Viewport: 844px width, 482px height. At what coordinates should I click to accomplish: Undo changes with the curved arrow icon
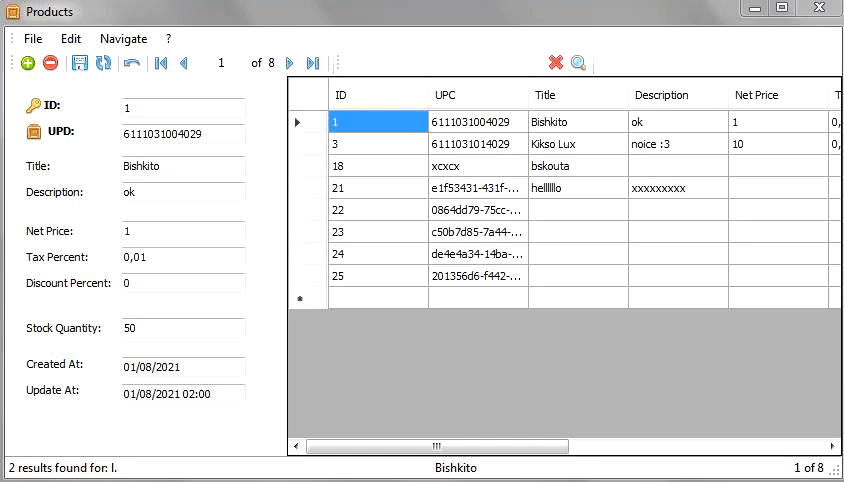131,63
